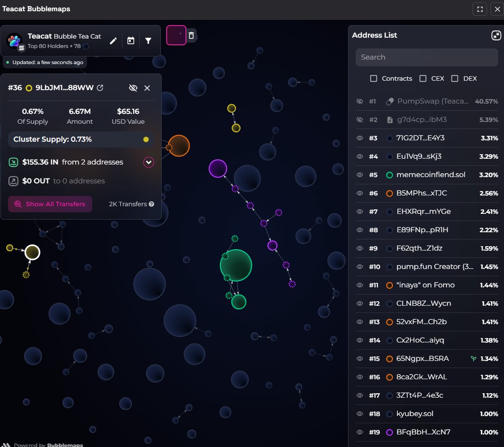Collapse the Address List panel
This screenshot has width=504, height=447.
click(x=496, y=35)
